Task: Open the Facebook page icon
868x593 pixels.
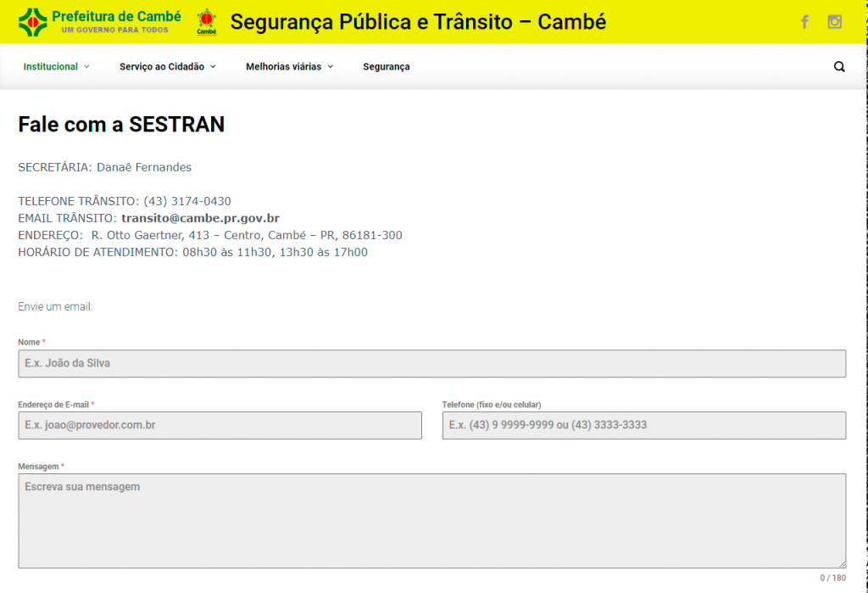Action: pyautogui.click(x=804, y=21)
